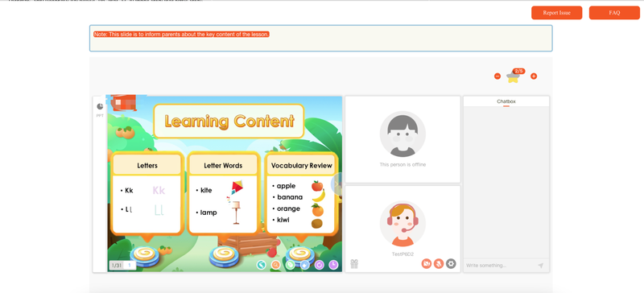Decrease star count with minus button
The height and width of the screenshot is (293, 644).
tap(497, 76)
